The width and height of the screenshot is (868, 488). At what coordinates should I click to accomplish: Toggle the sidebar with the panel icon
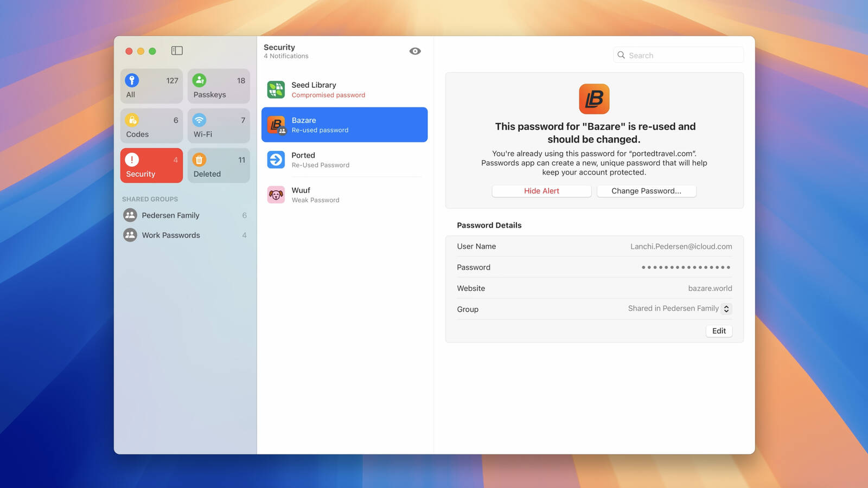point(177,51)
